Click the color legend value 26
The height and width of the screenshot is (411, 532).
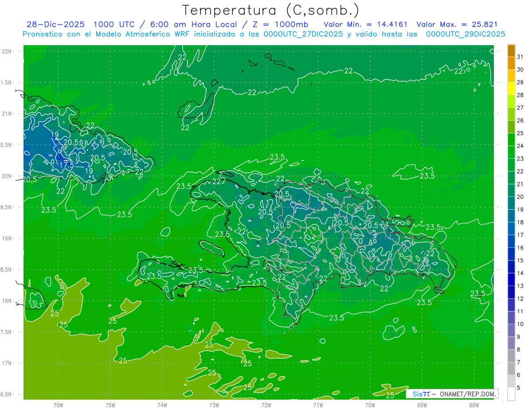(x=520, y=121)
